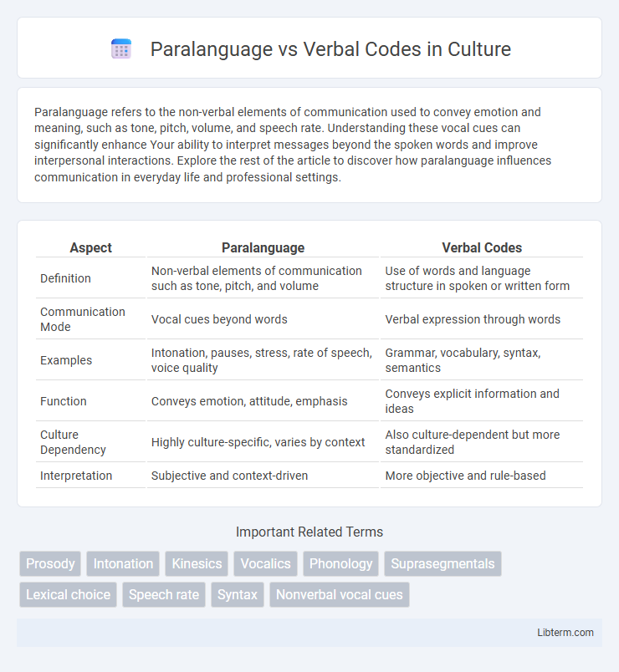Click the Speech rate tag
The width and height of the screenshot is (619, 672).
[164, 594]
